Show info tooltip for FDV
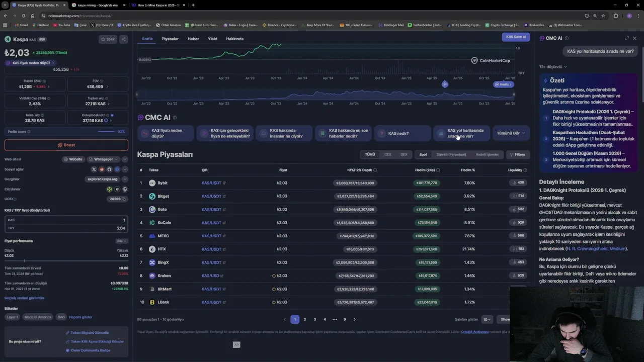The width and height of the screenshot is (644, 362). [x=103, y=81]
